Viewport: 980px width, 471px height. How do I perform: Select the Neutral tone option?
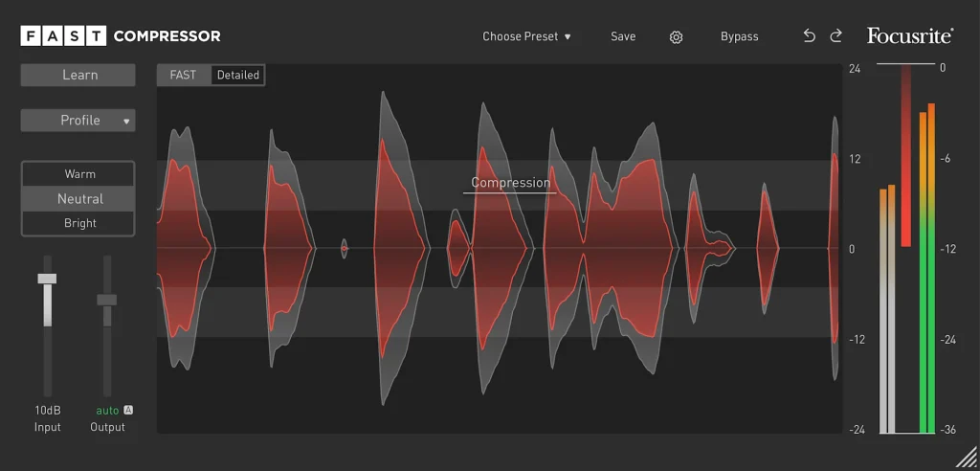(79, 199)
